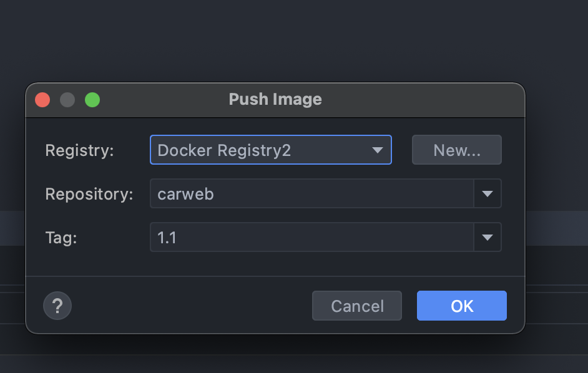Confirm push with the OK button

pos(462,306)
